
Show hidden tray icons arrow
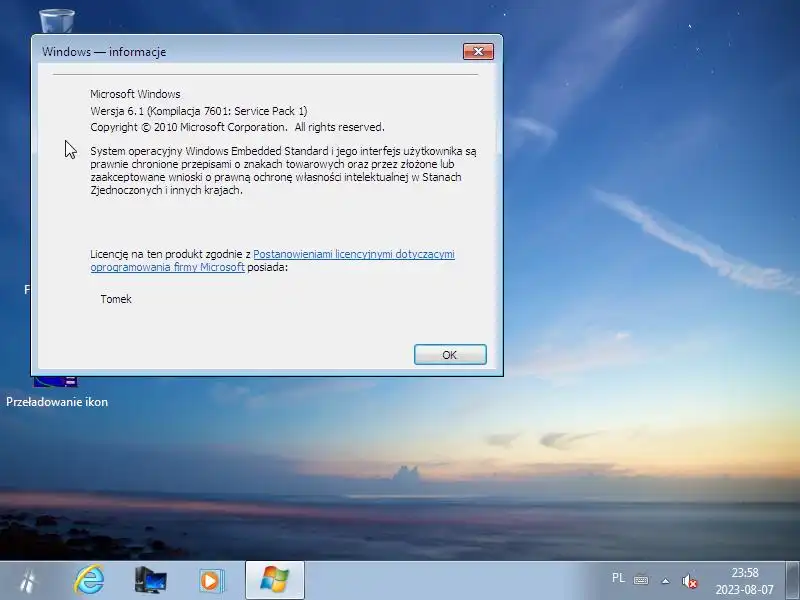coord(665,581)
